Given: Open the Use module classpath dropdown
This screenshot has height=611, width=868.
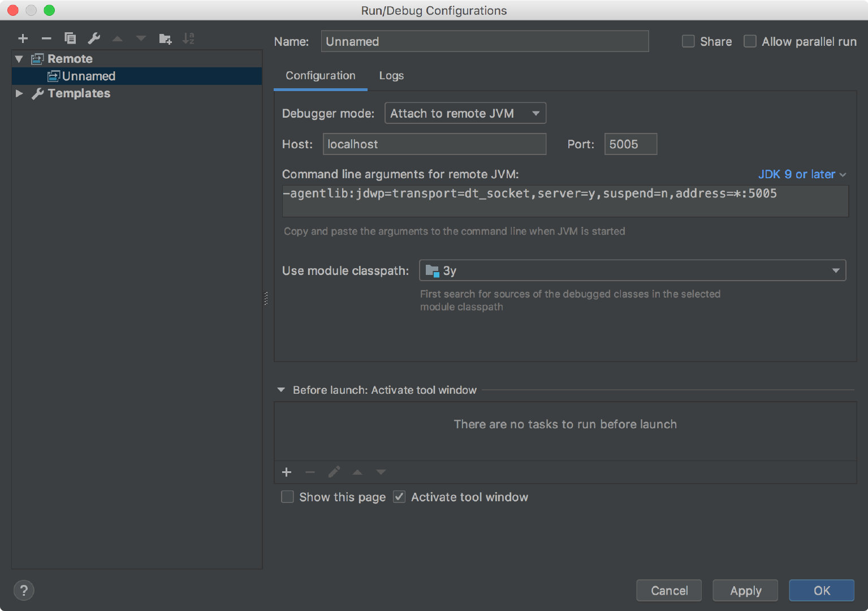Looking at the screenshot, I should [x=632, y=270].
